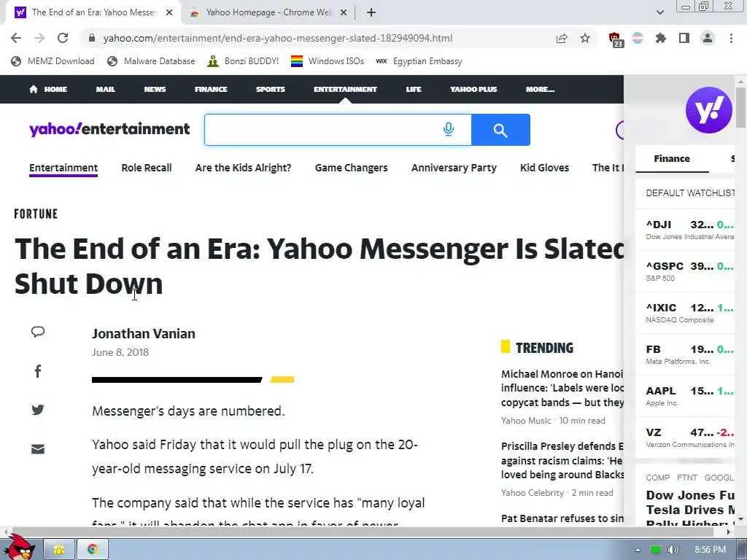Open the Angry Birds start button
The width and height of the screenshot is (747, 560).
pyautogui.click(x=19, y=547)
